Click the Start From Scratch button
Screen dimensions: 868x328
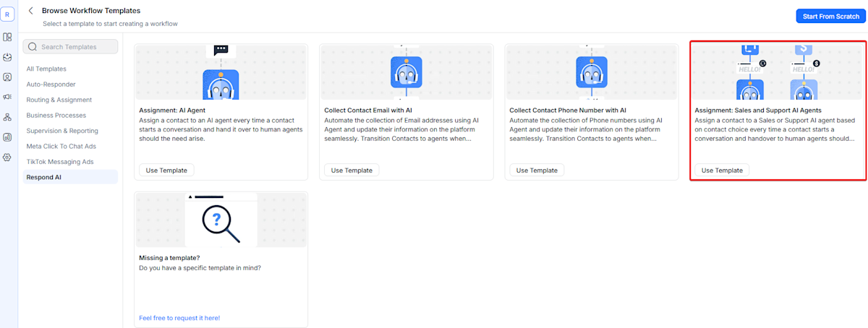(x=830, y=16)
